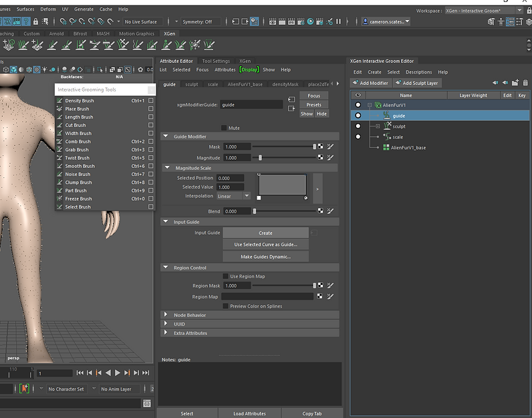This screenshot has height=418, width=532.
Task: Click Region Map checker icon
Action: coord(319,296)
